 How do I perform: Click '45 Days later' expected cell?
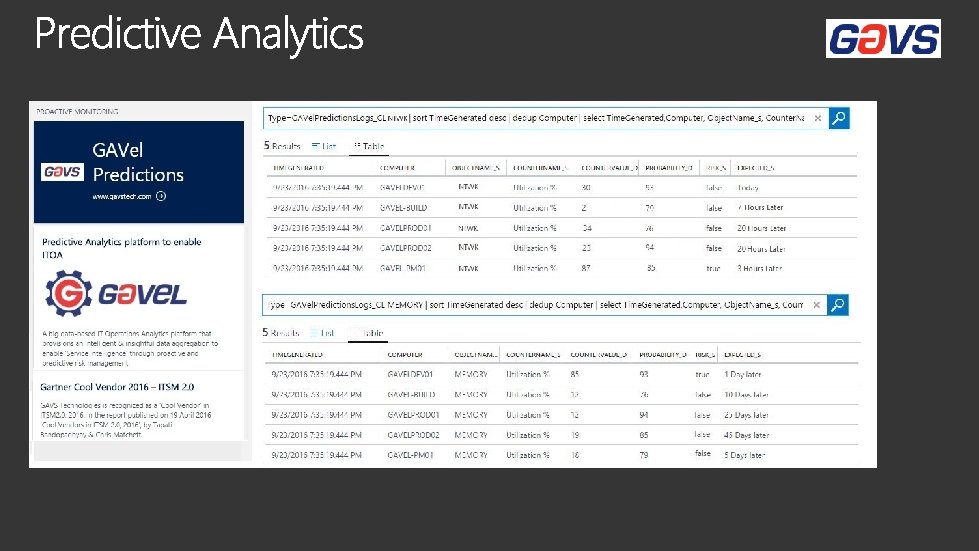pos(746,435)
